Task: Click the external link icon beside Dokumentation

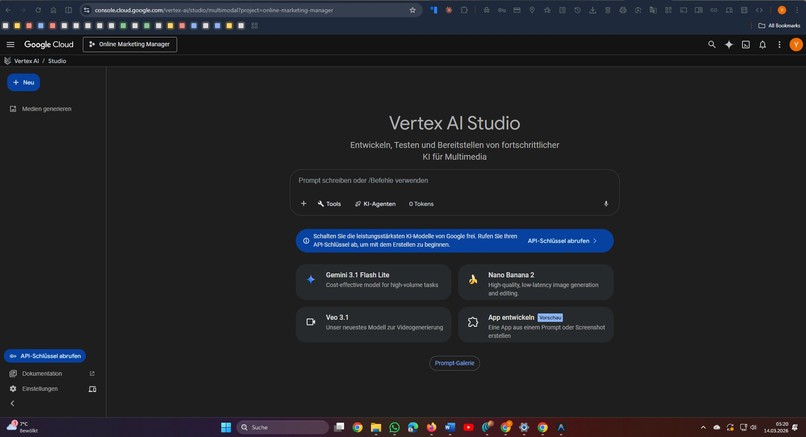Action: 92,374
